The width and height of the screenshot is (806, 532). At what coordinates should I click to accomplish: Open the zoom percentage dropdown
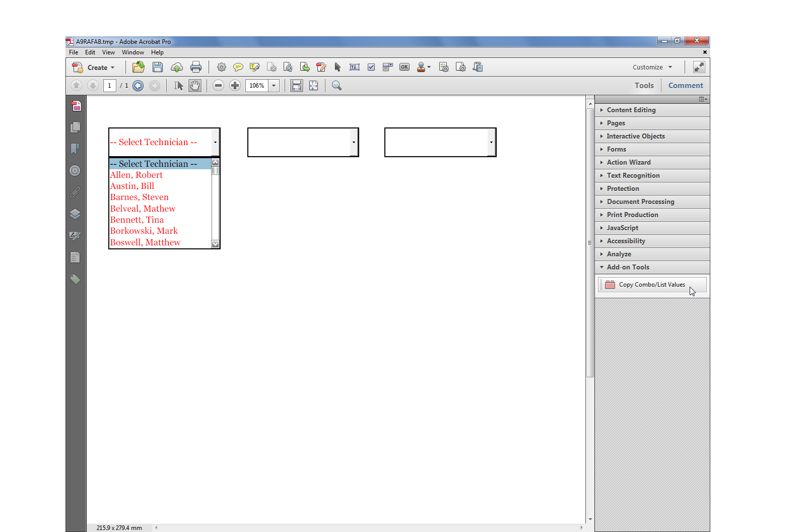click(274, 85)
